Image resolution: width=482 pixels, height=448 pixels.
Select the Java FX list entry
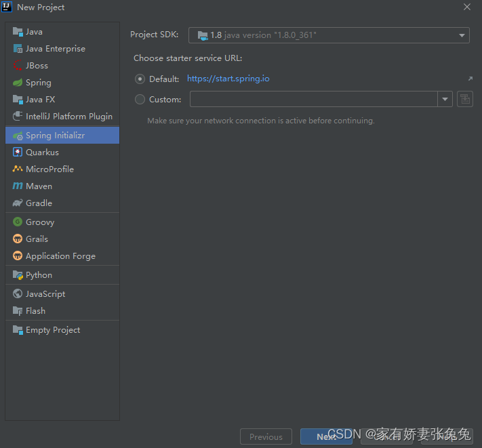click(x=62, y=99)
